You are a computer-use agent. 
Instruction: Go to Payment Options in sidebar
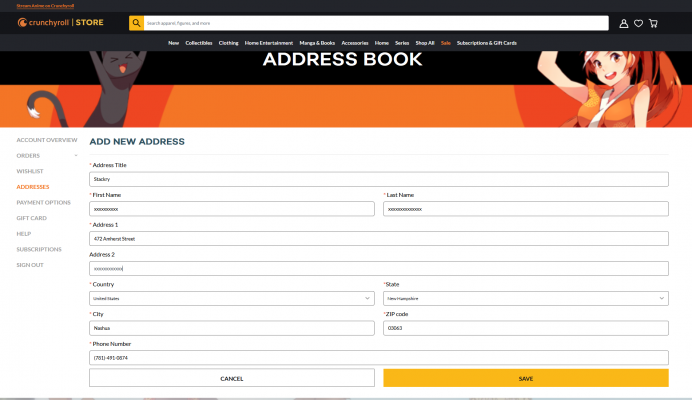click(x=43, y=202)
